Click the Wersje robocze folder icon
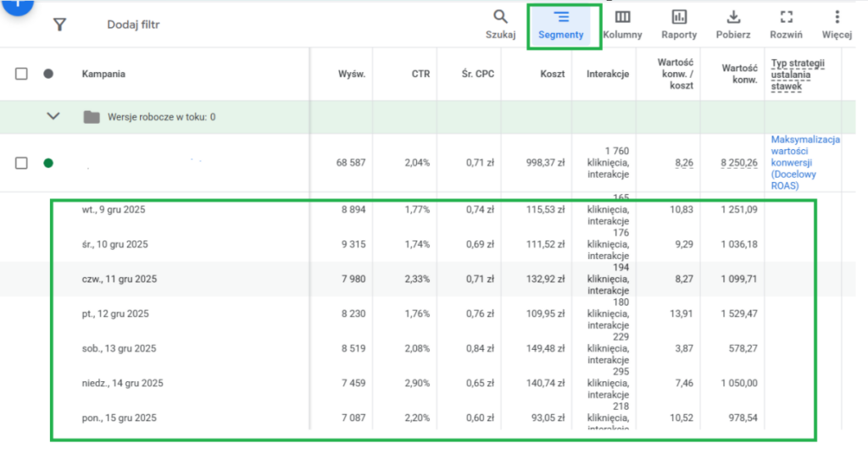This screenshot has height=454, width=868. pyautogui.click(x=92, y=117)
